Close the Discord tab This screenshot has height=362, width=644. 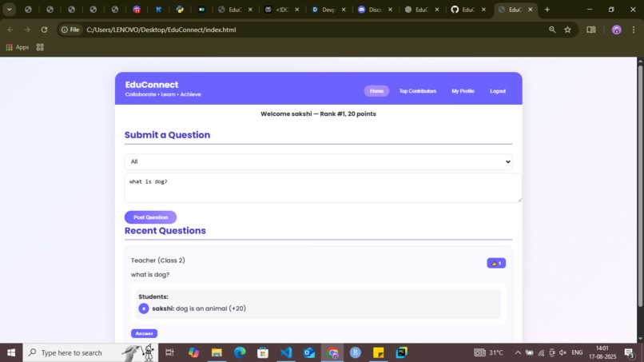(390, 10)
